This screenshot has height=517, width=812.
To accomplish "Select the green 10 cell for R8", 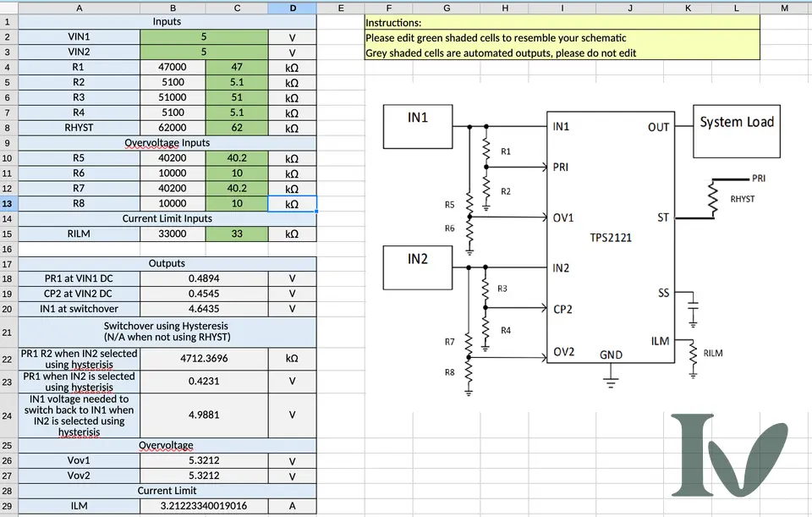I will [x=237, y=204].
